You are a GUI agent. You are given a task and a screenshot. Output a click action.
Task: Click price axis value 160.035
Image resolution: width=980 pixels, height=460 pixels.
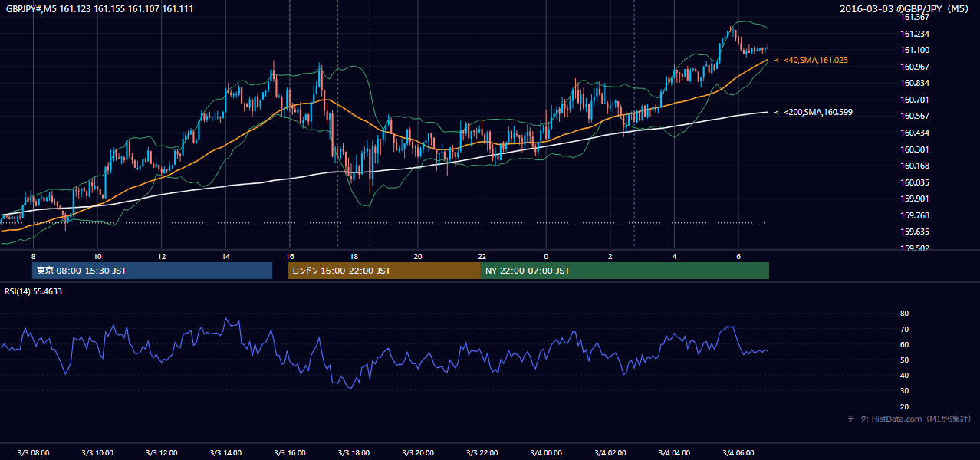pyautogui.click(x=914, y=182)
